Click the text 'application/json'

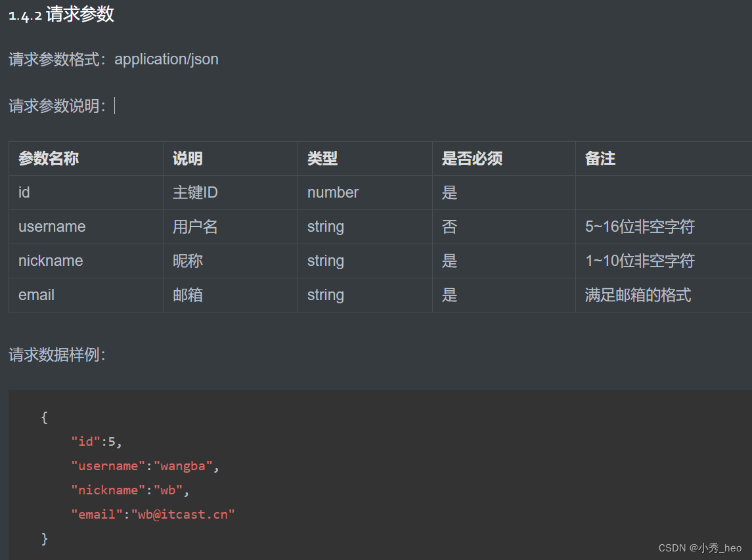[x=166, y=60]
